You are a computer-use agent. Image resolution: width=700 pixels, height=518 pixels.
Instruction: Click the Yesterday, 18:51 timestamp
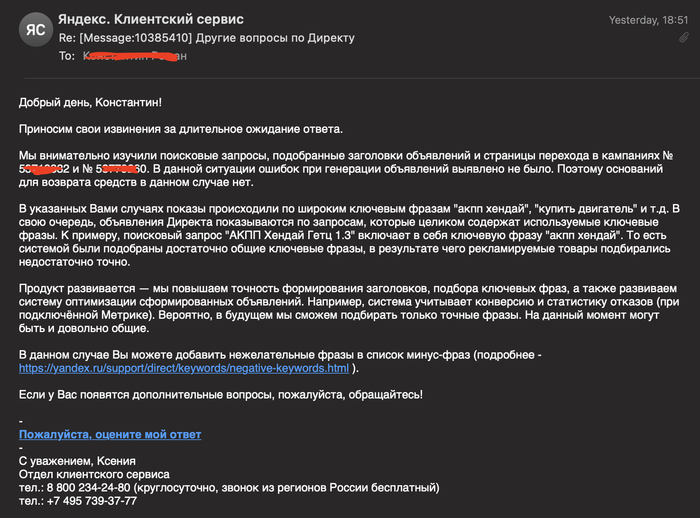648,20
